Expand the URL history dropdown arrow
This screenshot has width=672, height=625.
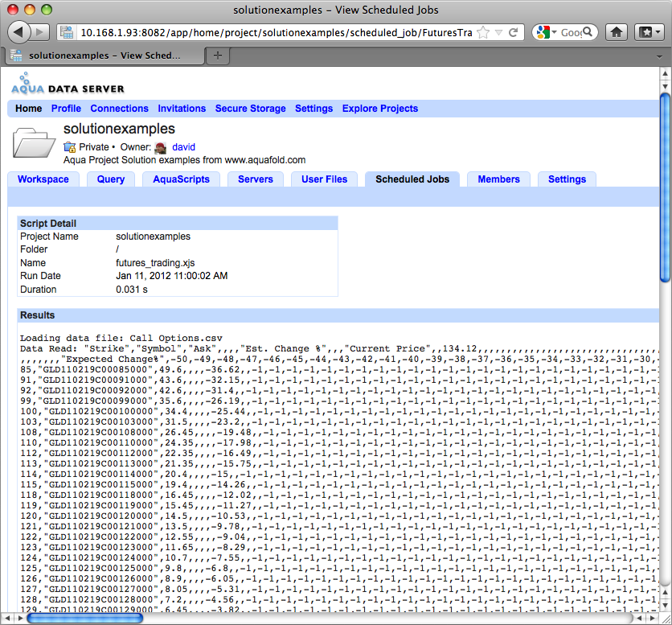498,32
